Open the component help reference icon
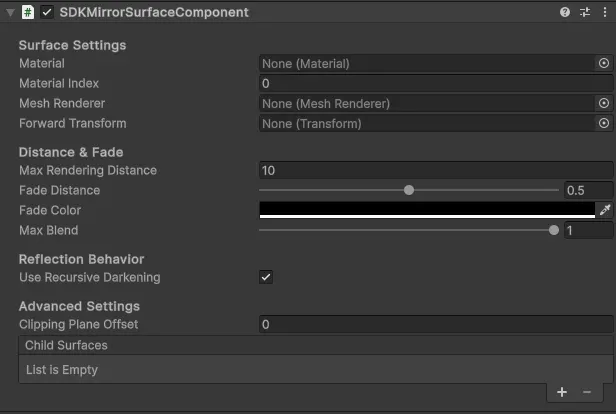The width and height of the screenshot is (616, 414). click(x=565, y=12)
